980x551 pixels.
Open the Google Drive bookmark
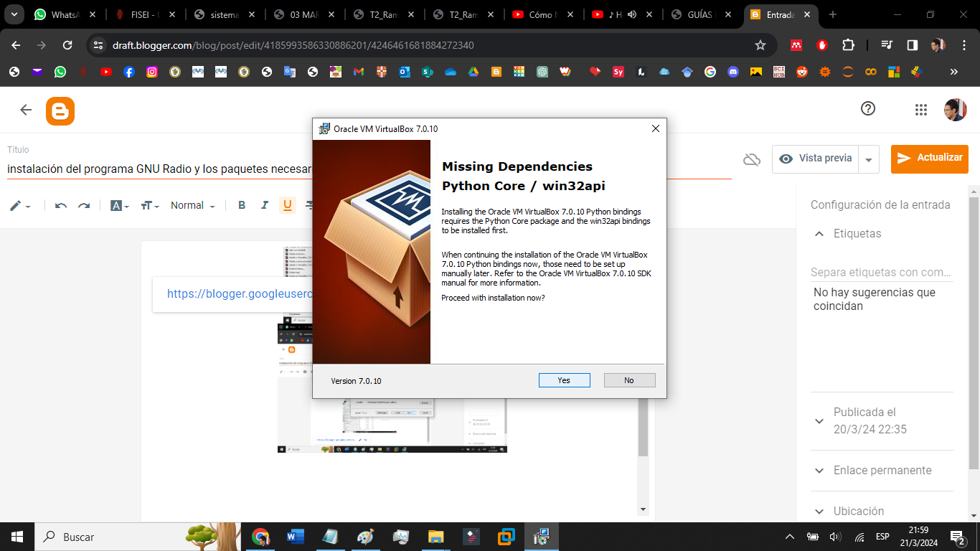[473, 72]
